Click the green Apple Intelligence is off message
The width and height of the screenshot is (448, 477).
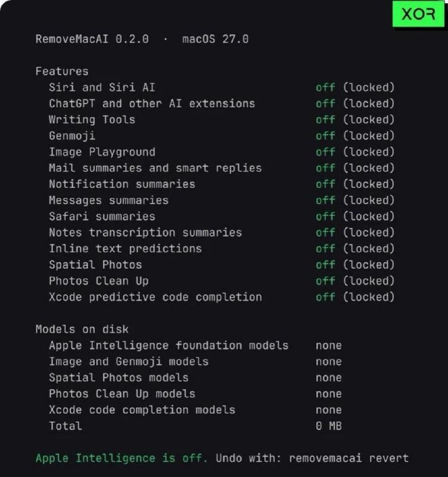(x=122, y=458)
